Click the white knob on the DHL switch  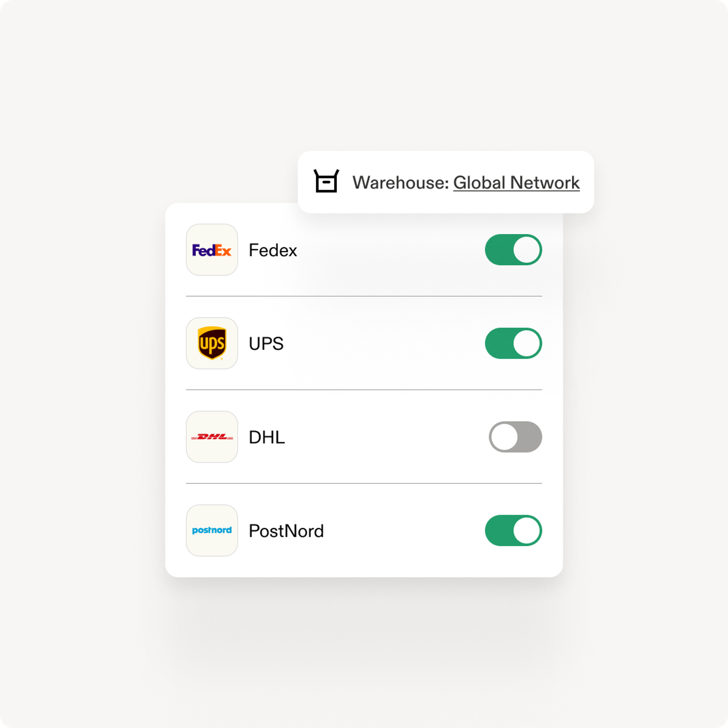[x=504, y=437]
